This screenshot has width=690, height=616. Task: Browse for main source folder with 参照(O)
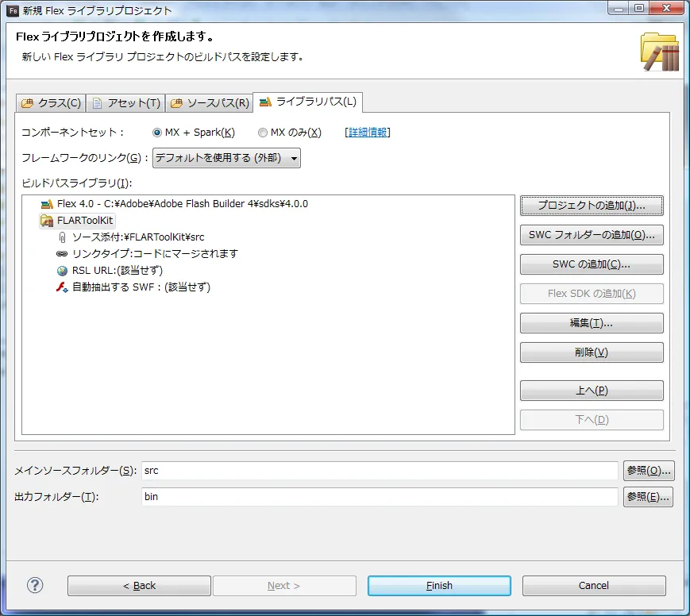(649, 471)
